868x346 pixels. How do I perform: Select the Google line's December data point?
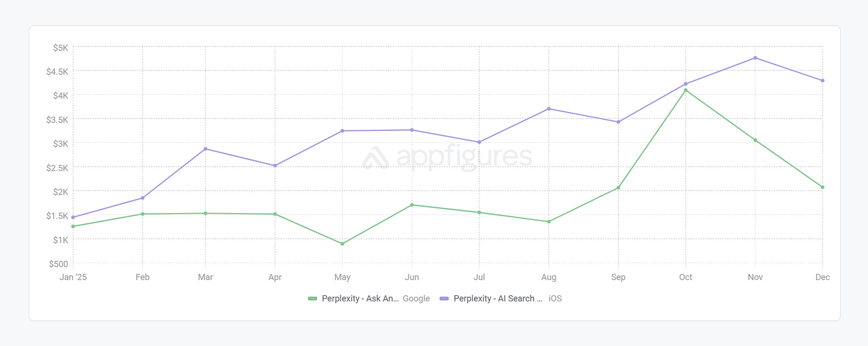[x=823, y=188]
